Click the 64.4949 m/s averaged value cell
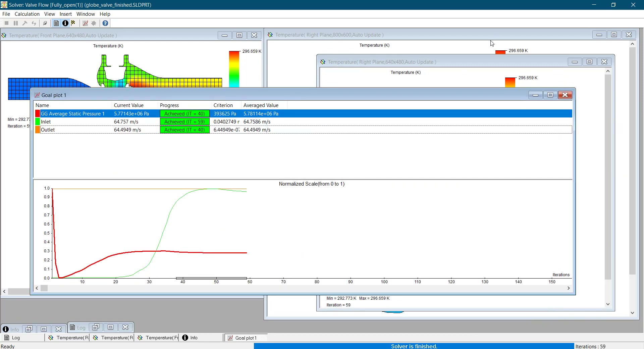The height and width of the screenshot is (349, 644). point(257,130)
